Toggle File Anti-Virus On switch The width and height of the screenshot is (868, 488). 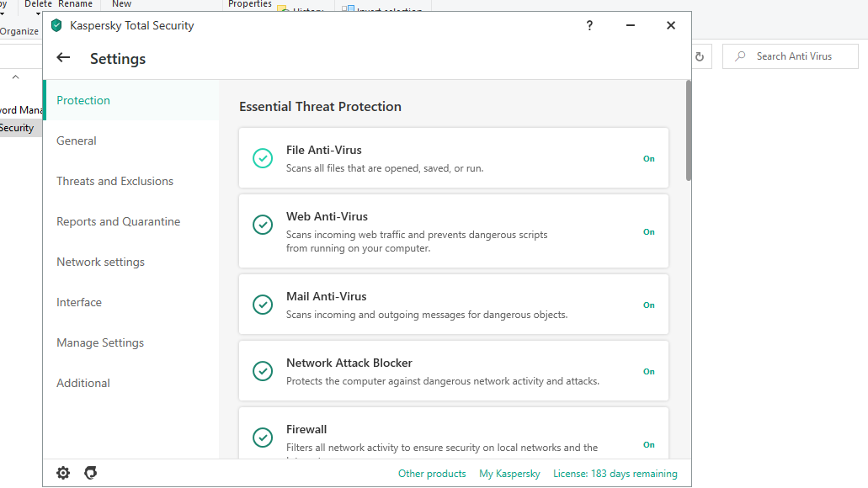[x=649, y=158]
